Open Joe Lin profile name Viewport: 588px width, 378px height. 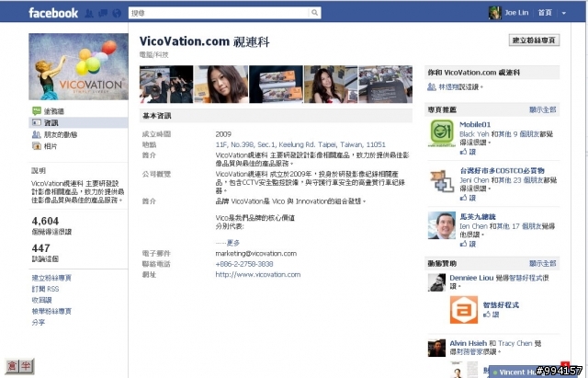(x=516, y=13)
